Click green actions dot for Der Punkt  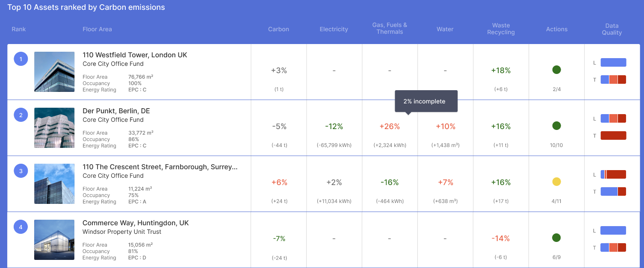(x=556, y=126)
